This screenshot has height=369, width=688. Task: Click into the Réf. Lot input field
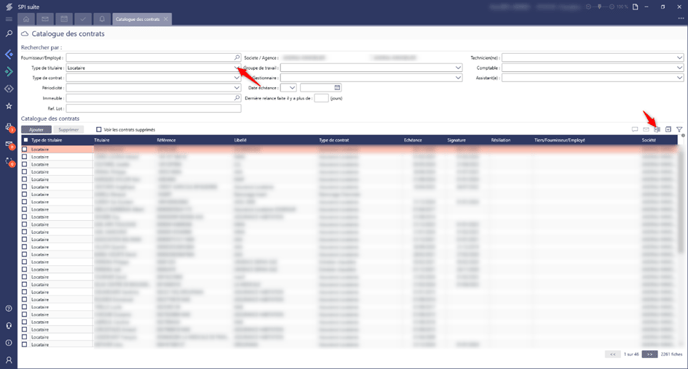tap(154, 108)
